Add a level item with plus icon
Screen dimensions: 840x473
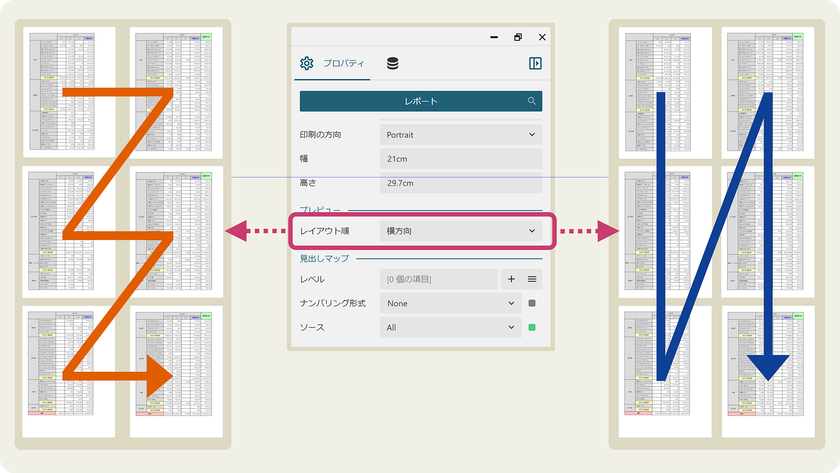coord(511,279)
